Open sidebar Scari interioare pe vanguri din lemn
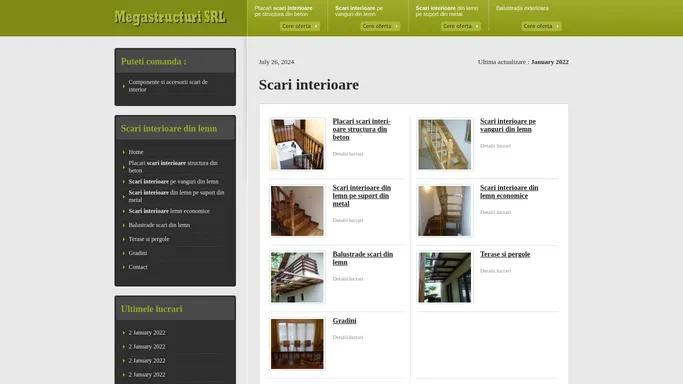The width and height of the screenshot is (683, 384). pos(173,182)
